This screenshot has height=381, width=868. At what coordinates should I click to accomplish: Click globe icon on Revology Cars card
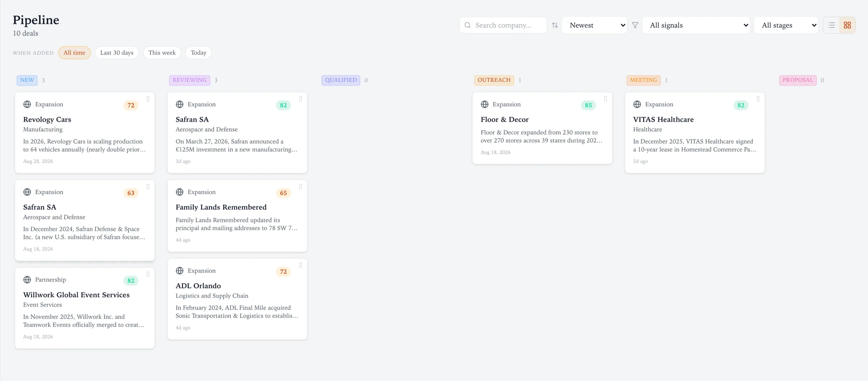(x=27, y=104)
